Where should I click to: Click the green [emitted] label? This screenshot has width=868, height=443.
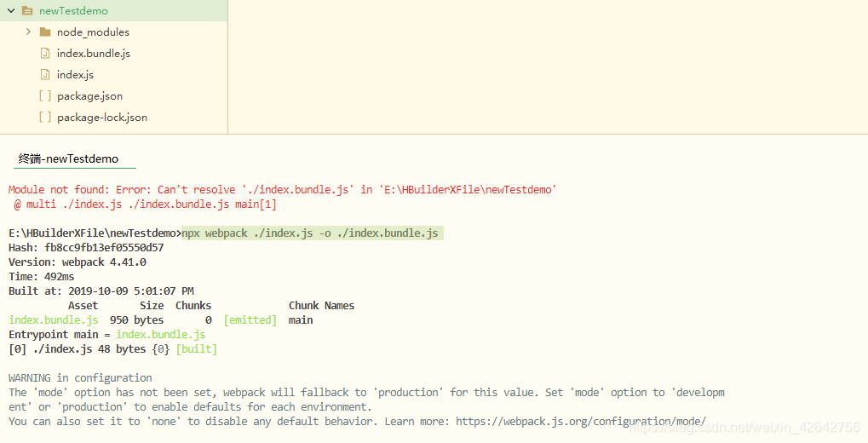[250, 320]
